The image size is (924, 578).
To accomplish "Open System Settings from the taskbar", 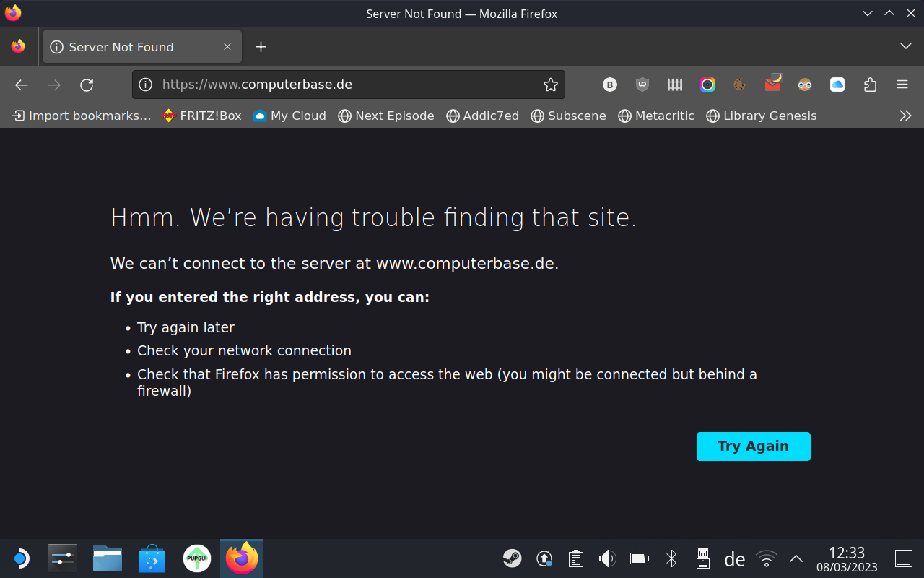I will [x=63, y=558].
